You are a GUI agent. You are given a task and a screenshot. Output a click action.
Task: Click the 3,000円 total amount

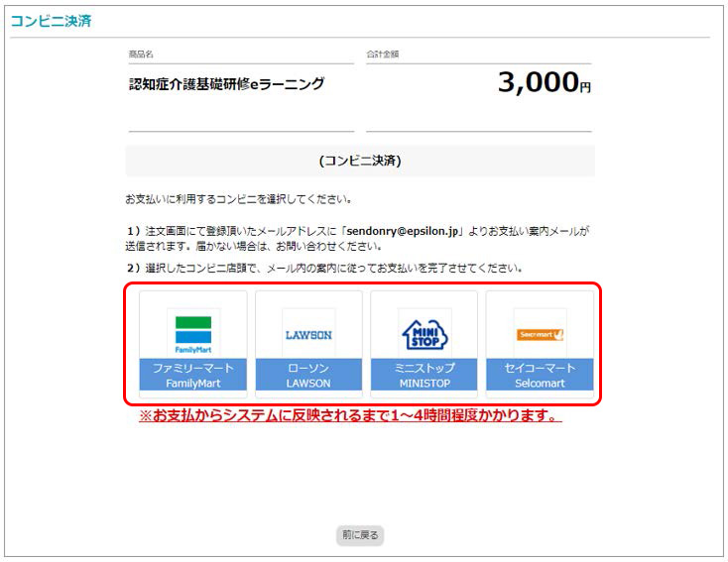click(x=544, y=84)
